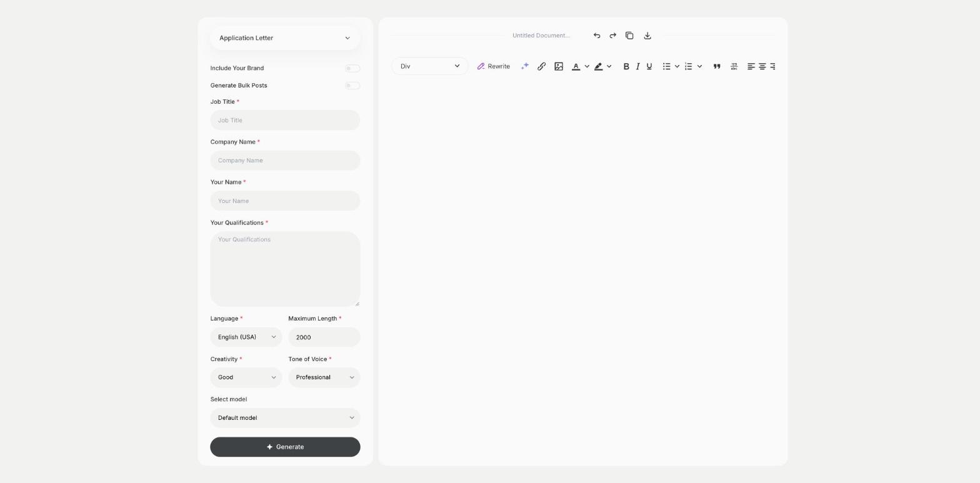Open the Tone of Voice dropdown

point(324,377)
